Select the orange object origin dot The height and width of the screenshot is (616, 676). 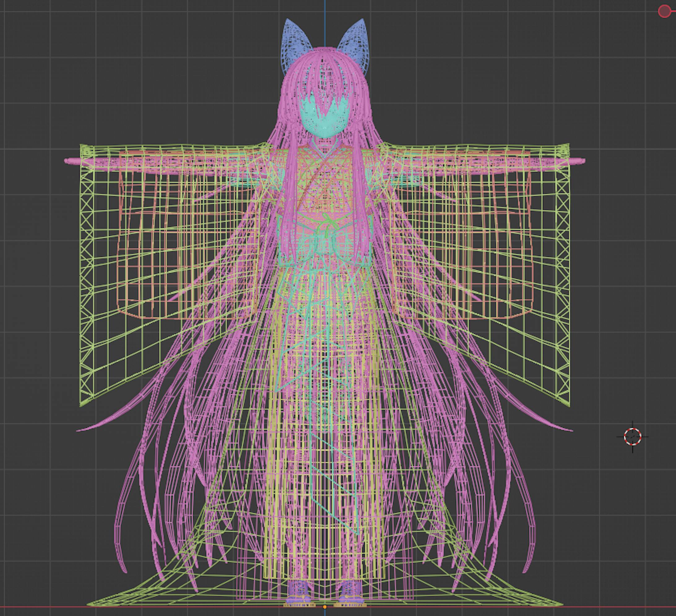pos(325,607)
